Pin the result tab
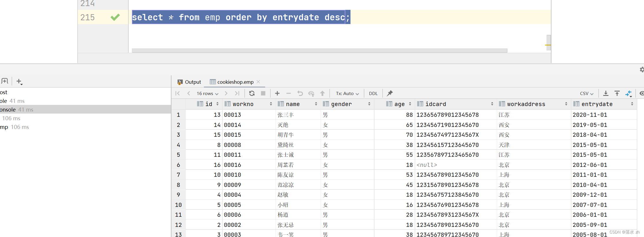Image resolution: width=644 pixels, height=237 pixels. point(390,93)
